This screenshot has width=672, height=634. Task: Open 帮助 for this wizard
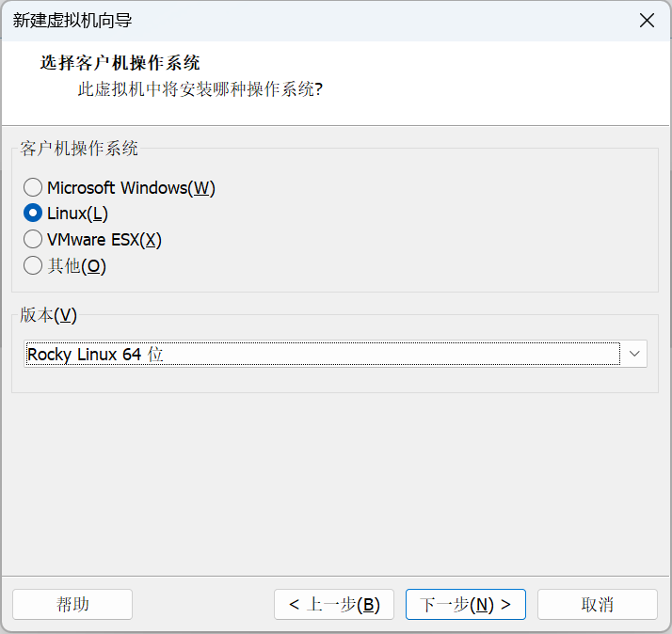click(x=72, y=604)
